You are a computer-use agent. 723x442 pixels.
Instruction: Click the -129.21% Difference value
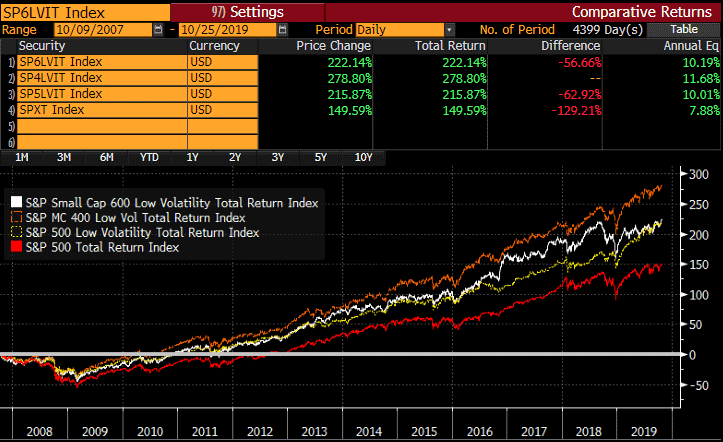(576, 111)
